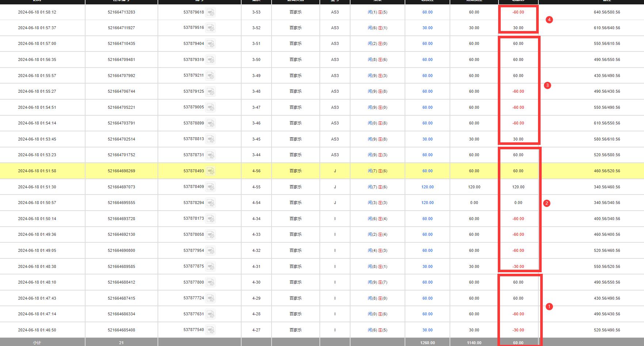This screenshot has width=644, height=346.
Task: Open the 30.00 bet link for table 4-31
Action: click(427, 266)
